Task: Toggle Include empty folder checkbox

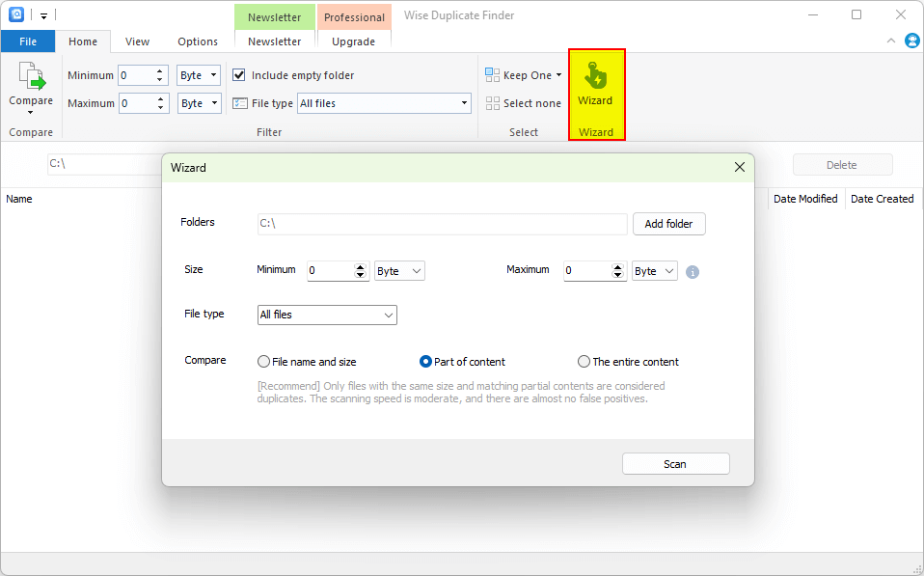Action: 238,75
